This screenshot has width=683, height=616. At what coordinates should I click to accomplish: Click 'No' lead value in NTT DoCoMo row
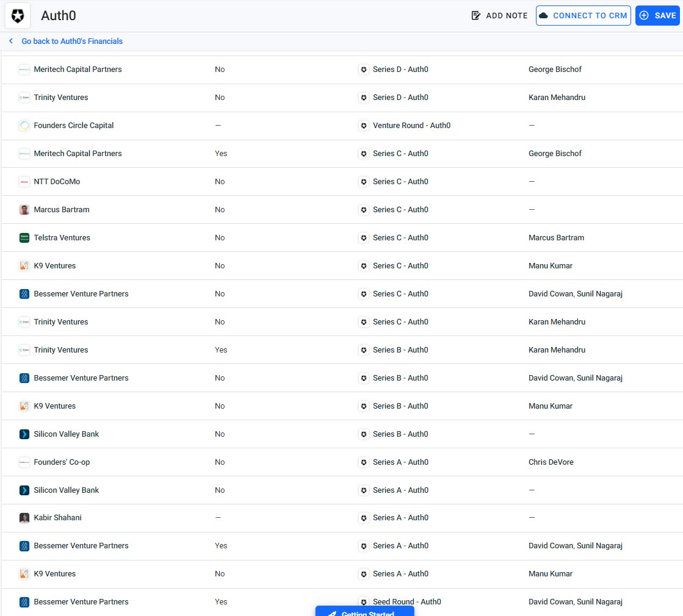click(220, 182)
